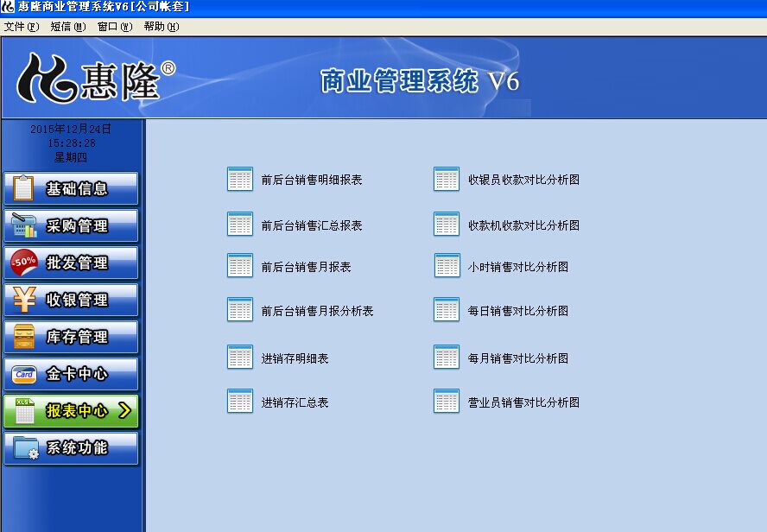Click the shopping basket icon on 采购管理

[x=24, y=225]
